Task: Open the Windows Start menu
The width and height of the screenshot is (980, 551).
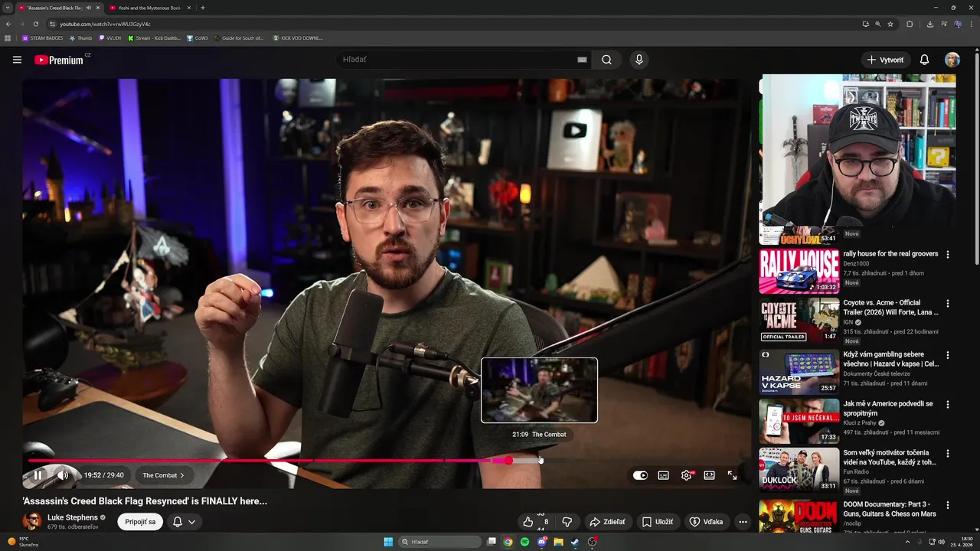Action: 388,542
